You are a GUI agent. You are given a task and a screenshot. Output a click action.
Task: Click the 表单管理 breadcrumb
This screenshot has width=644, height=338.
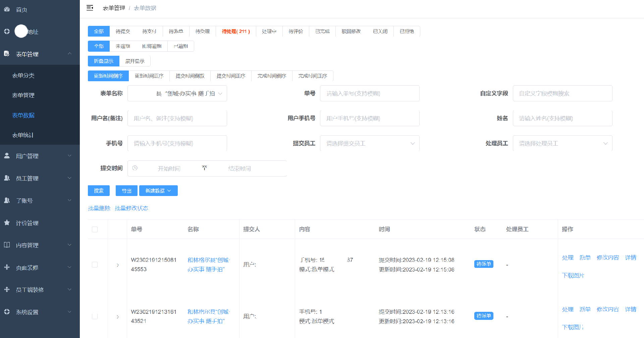pyautogui.click(x=114, y=8)
